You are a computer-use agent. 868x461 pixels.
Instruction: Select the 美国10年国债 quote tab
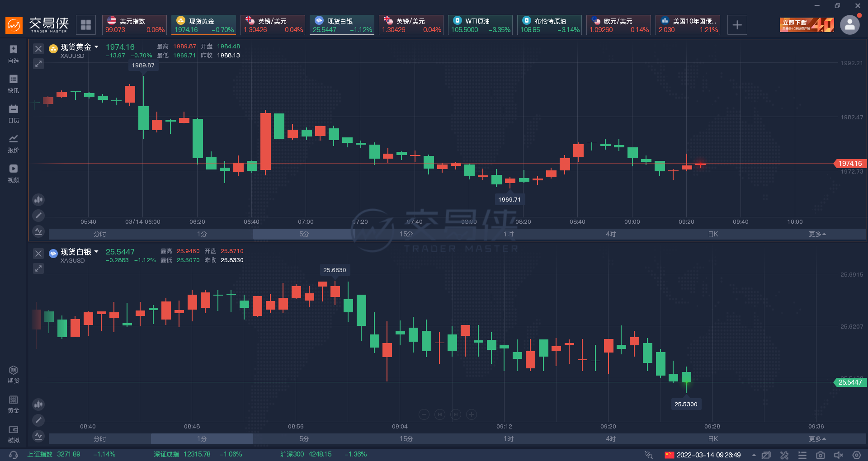tap(688, 25)
